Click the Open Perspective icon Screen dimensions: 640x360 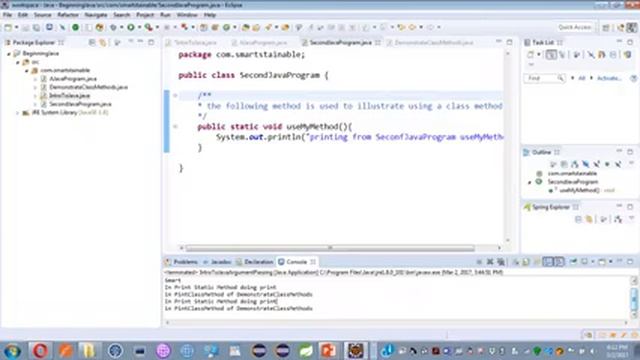point(606,27)
